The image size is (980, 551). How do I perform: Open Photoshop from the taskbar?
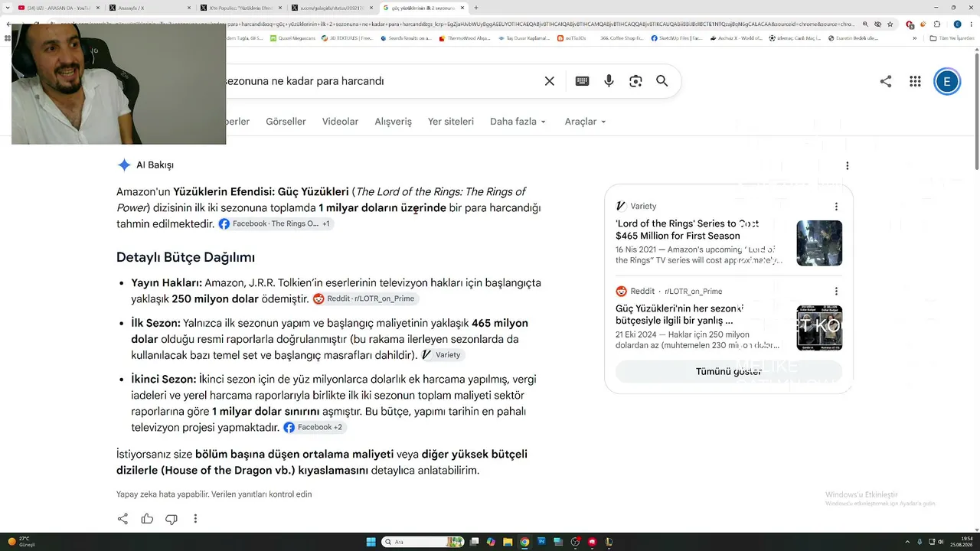(541, 542)
